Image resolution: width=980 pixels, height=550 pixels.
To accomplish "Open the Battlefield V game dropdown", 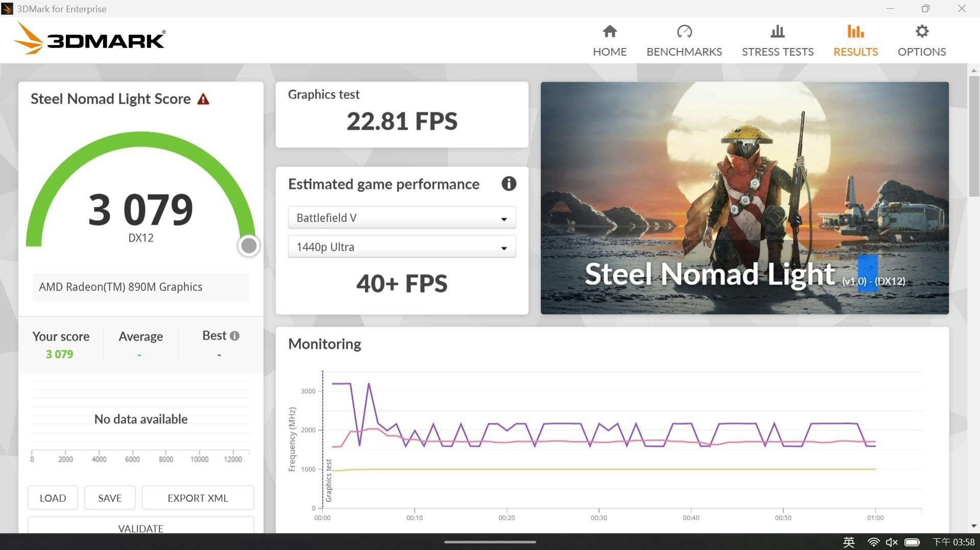I will [402, 218].
